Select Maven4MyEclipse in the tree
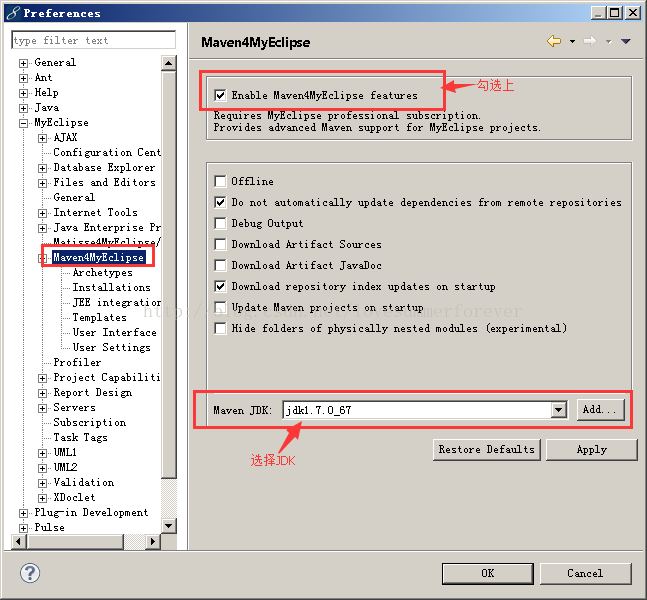 tap(99, 257)
